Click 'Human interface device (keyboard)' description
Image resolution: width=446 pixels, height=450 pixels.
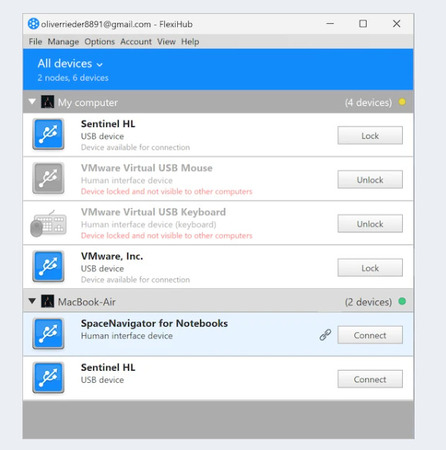149,225
